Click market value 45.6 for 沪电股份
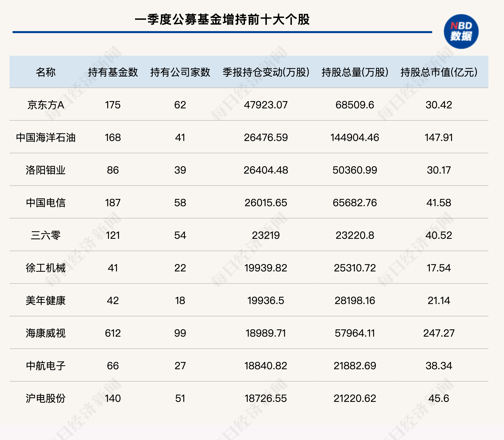 [x=439, y=398]
